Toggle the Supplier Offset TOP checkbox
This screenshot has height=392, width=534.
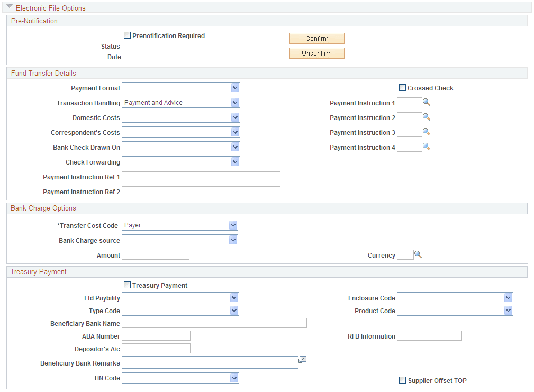(x=402, y=380)
